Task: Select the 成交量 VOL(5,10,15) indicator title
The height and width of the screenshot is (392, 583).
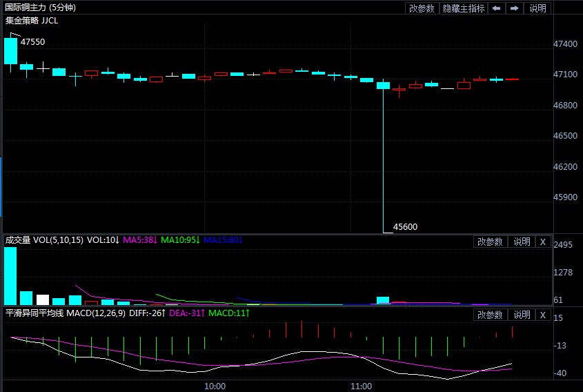Action: coord(44,240)
